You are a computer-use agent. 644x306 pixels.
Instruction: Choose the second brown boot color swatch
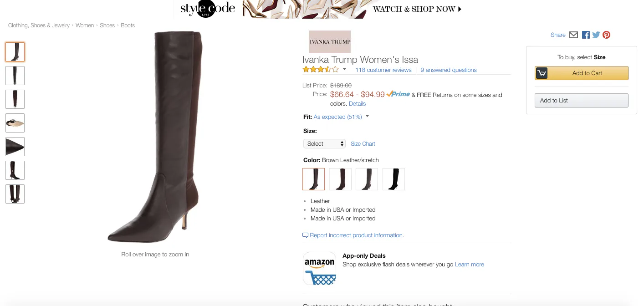coord(341,179)
